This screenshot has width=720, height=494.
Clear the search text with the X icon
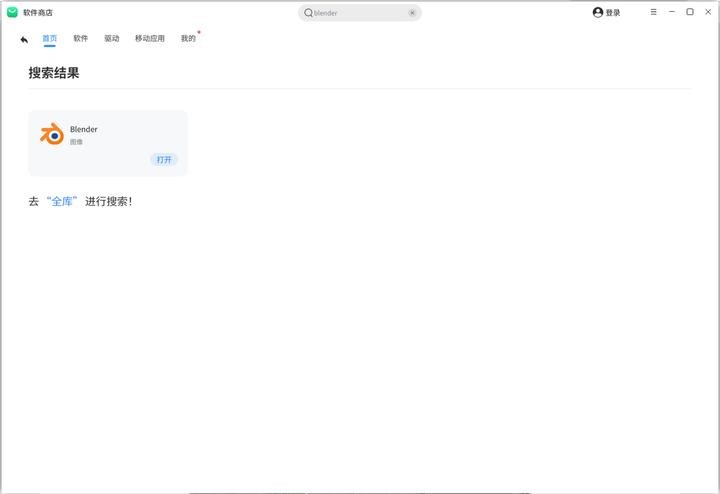(x=412, y=13)
